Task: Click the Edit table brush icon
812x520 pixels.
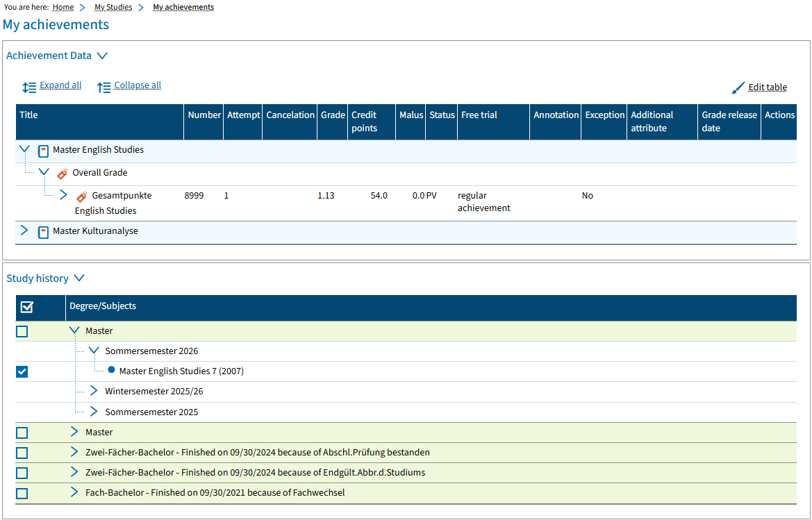Action: (738, 88)
